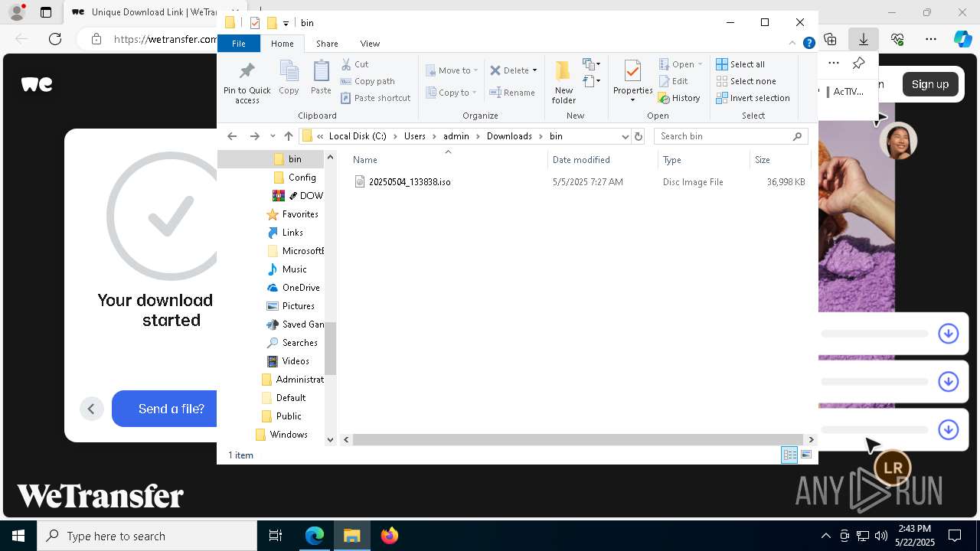This screenshot has height=551, width=980.
Task: Click the Paste ribbon icon
Action: [321, 78]
